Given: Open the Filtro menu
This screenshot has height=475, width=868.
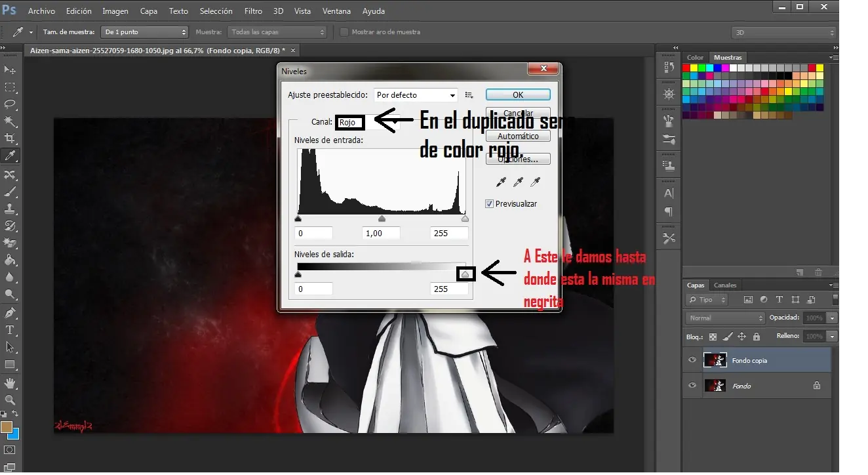Looking at the screenshot, I should tap(253, 11).
